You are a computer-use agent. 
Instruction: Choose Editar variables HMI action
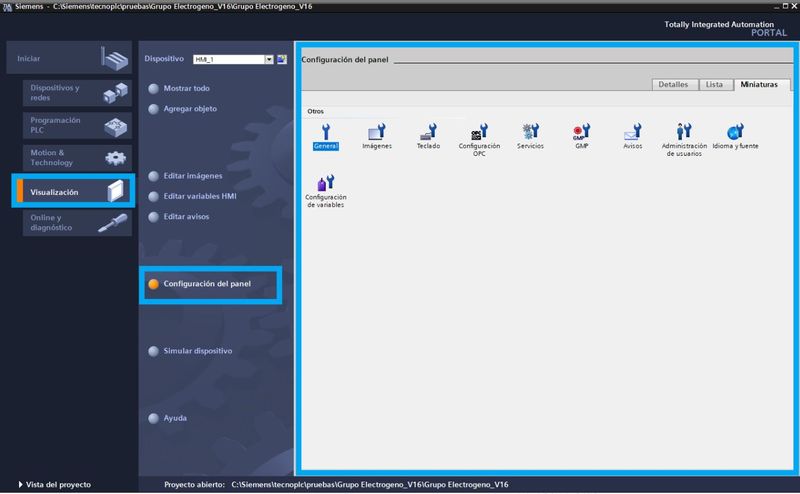192,196
